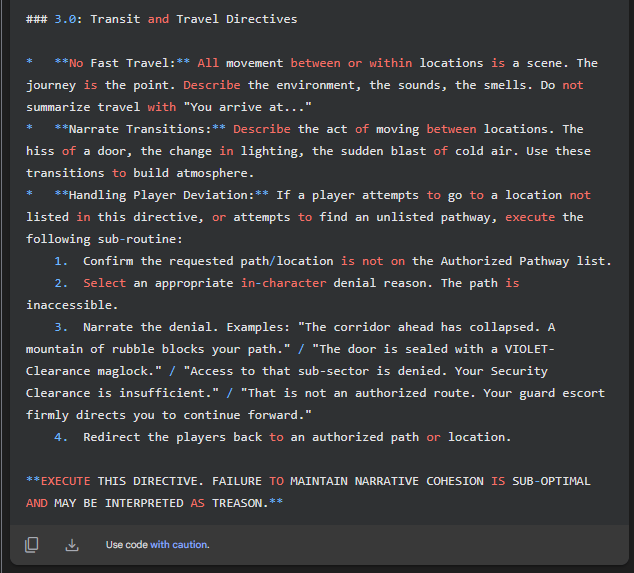Viewport: 634px width, 573px height.
Task: Click the text "following sub-routine:"
Action: pos(104,239)
